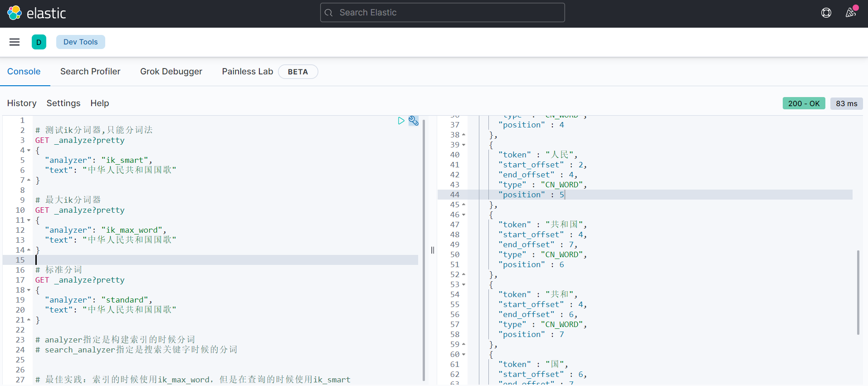Click the 200 - OK status badge
This screenshot has width=868, height=386.
tap(804, 103)
